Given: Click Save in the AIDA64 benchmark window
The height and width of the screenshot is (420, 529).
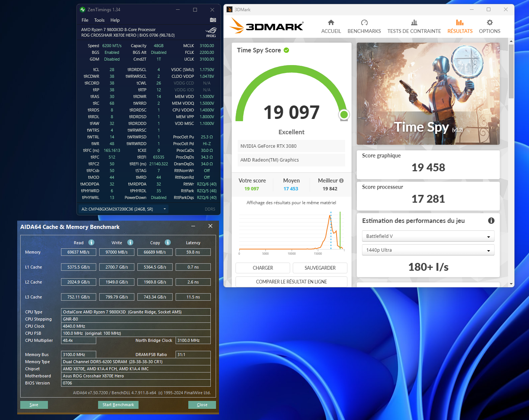Looking at the screenshot, I should (34, 405).
